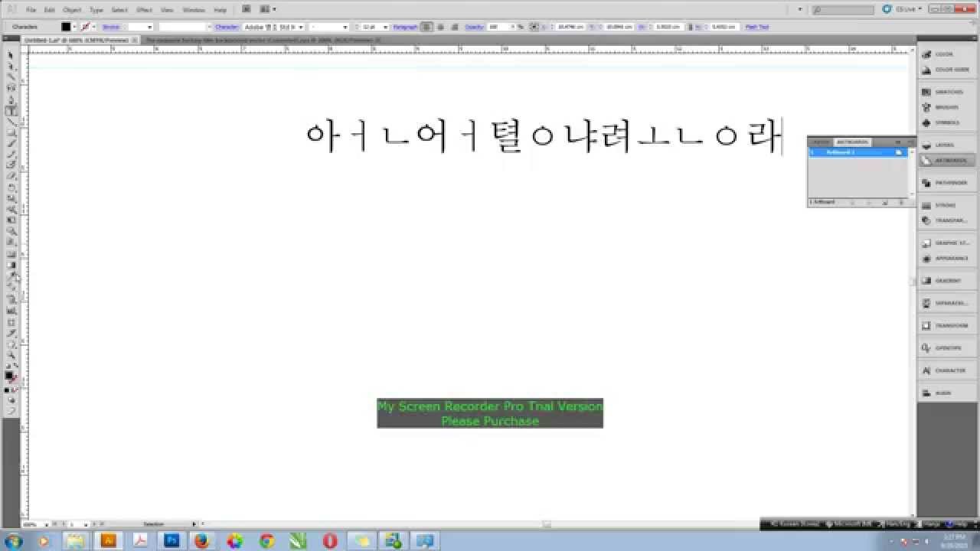Click the Fill/Stroke box in the toolbox

point(10,377)
